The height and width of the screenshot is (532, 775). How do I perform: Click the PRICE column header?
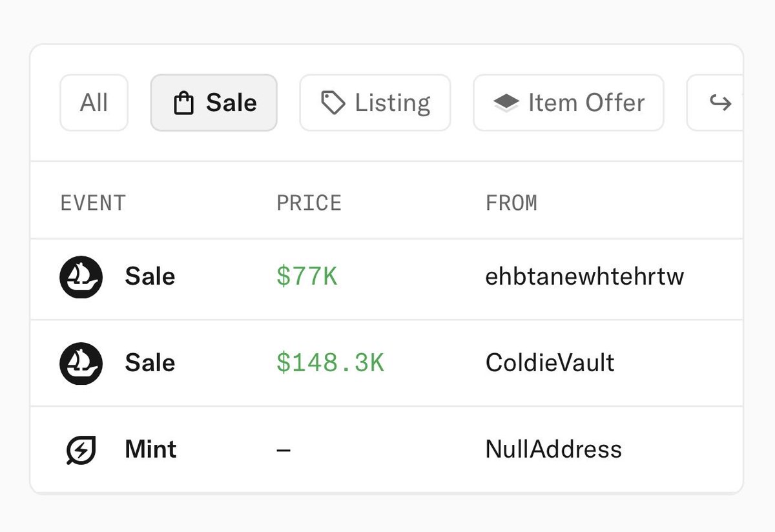[x=309, y=203]
